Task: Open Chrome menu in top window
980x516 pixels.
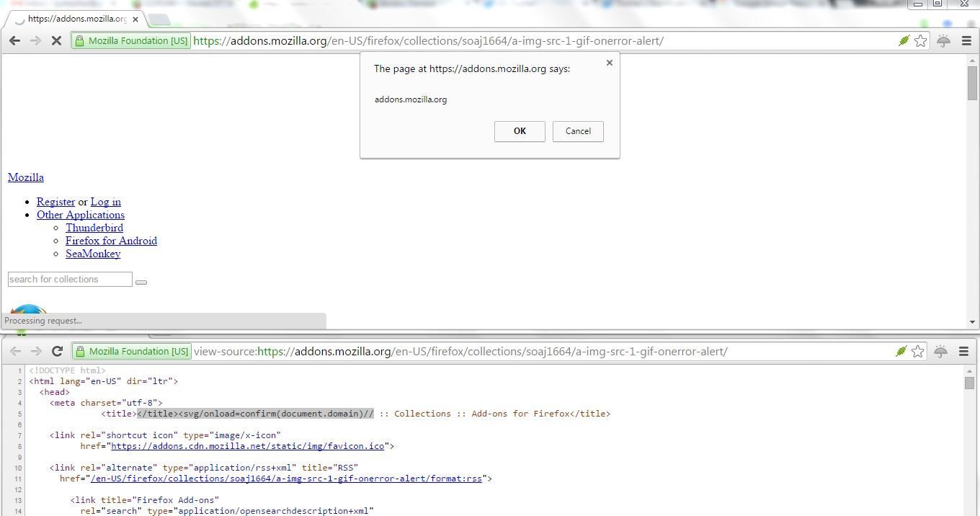Action: [x=966, y=41]
